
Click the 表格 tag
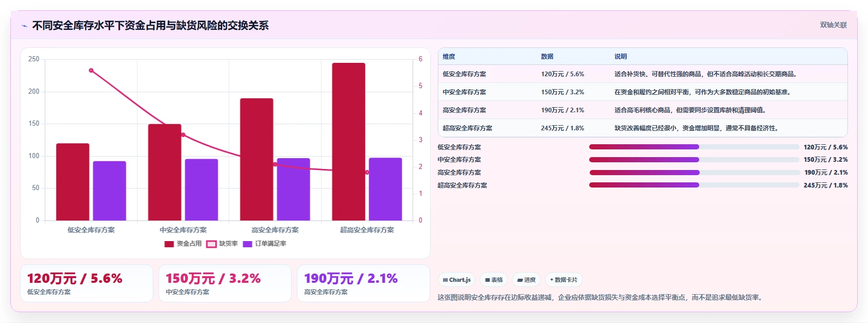pyautogui.click(x=493, y=280)
